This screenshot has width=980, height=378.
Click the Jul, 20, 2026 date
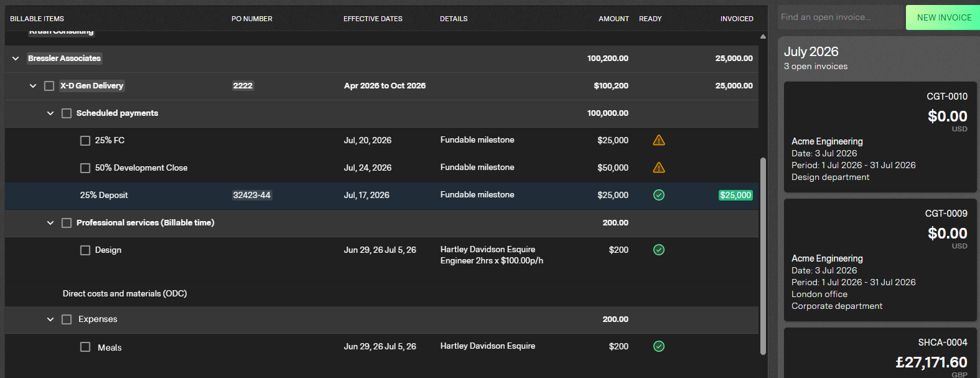pyautogui.click(x=368, y=140)
